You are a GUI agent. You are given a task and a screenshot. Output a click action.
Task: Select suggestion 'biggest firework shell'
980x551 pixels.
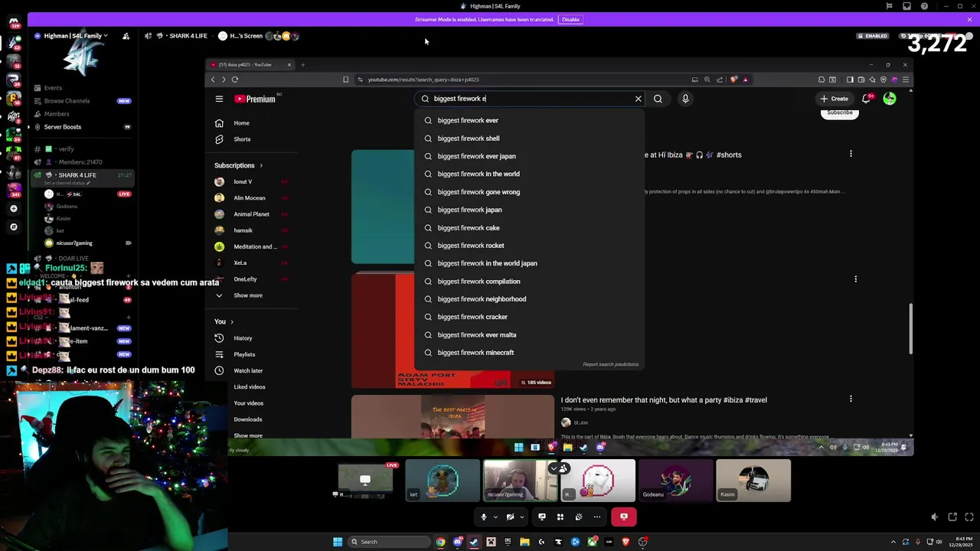pyautogui.click(x=529, y=139)
